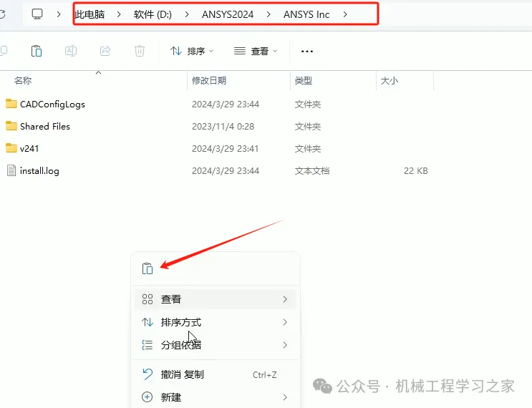The width and height of the screenshot is (532, 408).
Task: Go to 此电脑 in the address bar
Action: (90, 14)
